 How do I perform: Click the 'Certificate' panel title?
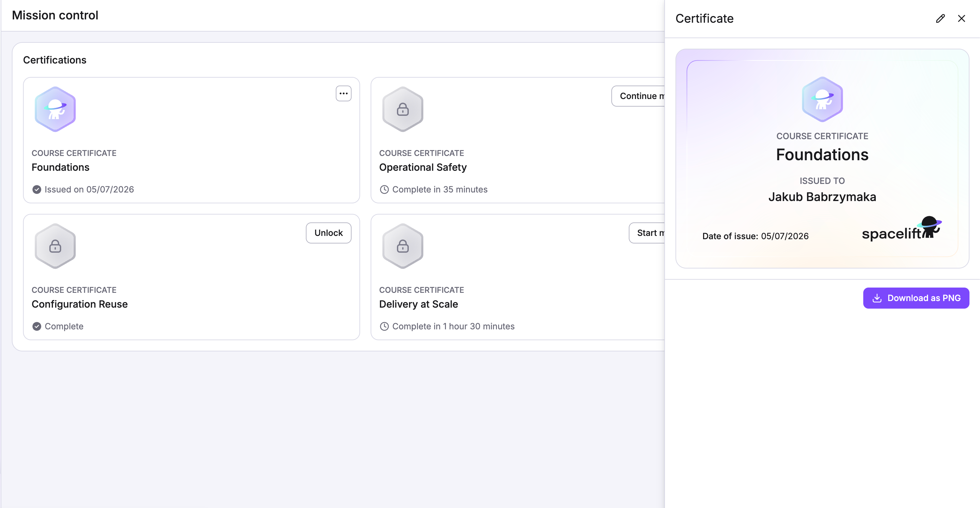tap(704, 18)
